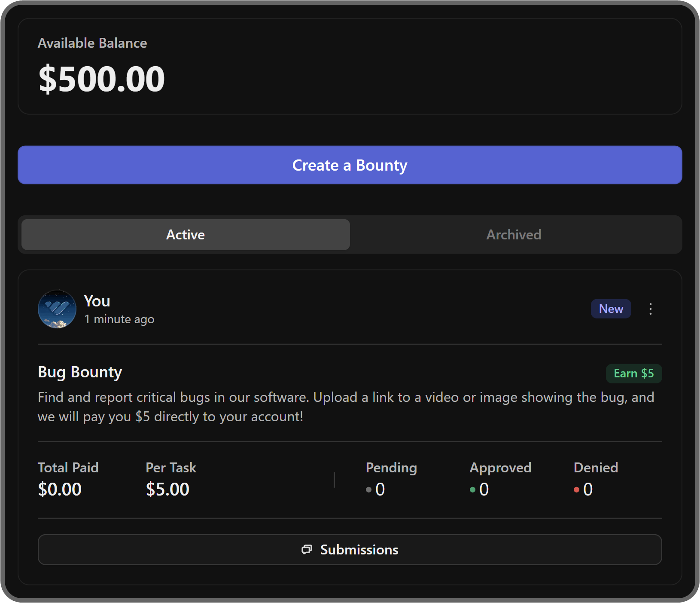Click the speech-bubble icon beside Submissions
This screenshot has width=700, height=603.
(306, 549)
